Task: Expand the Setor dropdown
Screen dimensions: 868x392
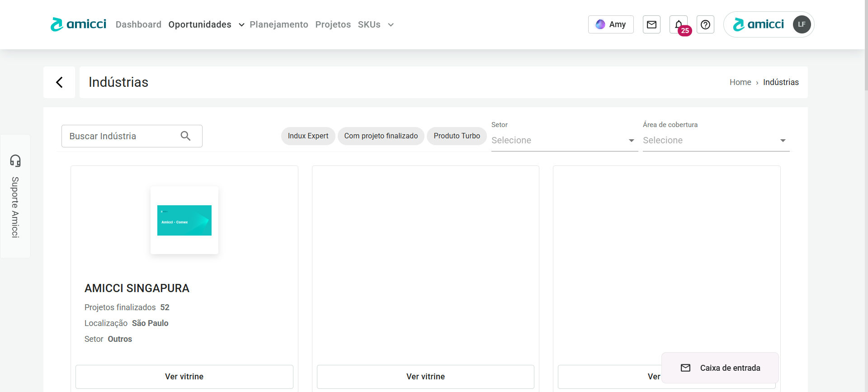Action: coord(564,140)
